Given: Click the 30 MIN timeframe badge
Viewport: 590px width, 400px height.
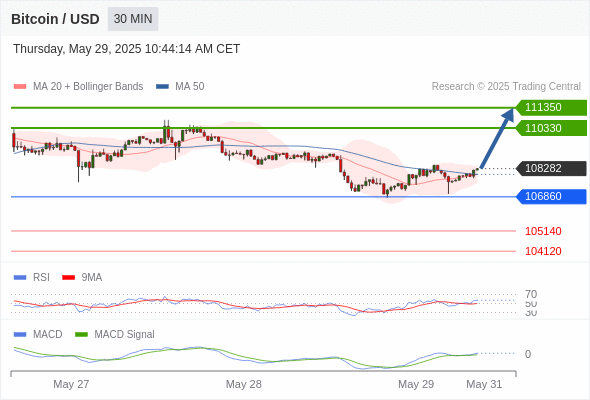Looking at the screenshot, I should [133, 19].
